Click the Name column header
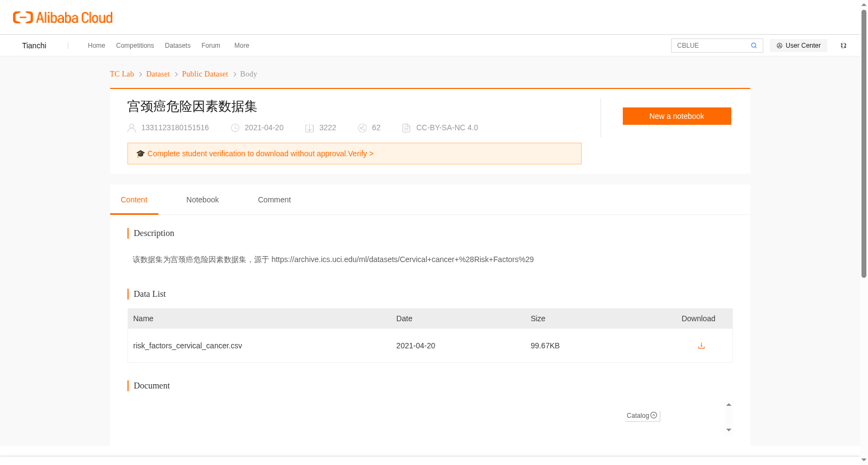Screen dimensions: 868x465 point(143,319)
